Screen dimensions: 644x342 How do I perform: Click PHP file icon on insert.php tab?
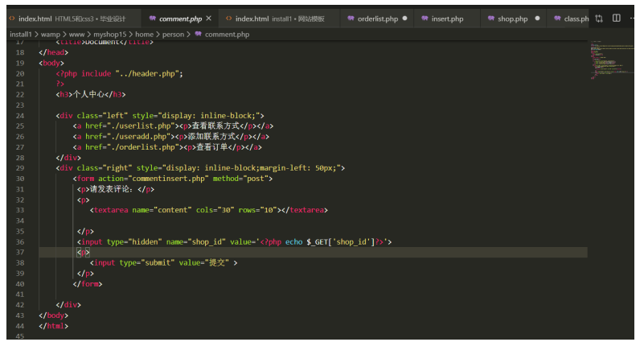tap(425, 19)
